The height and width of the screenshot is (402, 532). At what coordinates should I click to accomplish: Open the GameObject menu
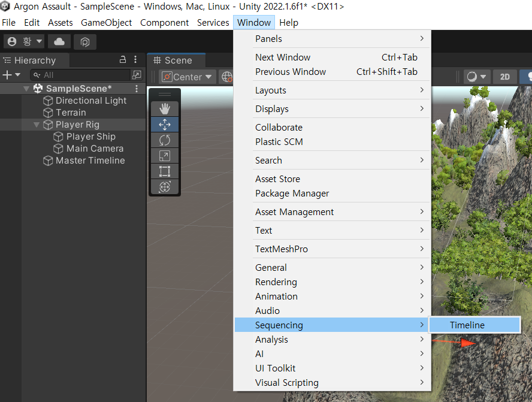(x=106, y=23)
